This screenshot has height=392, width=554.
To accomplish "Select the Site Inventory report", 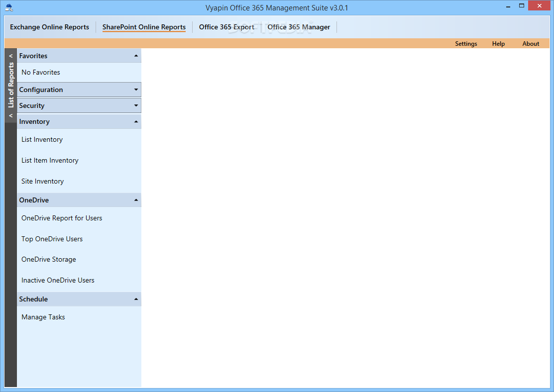I will (x=42, y=181).
